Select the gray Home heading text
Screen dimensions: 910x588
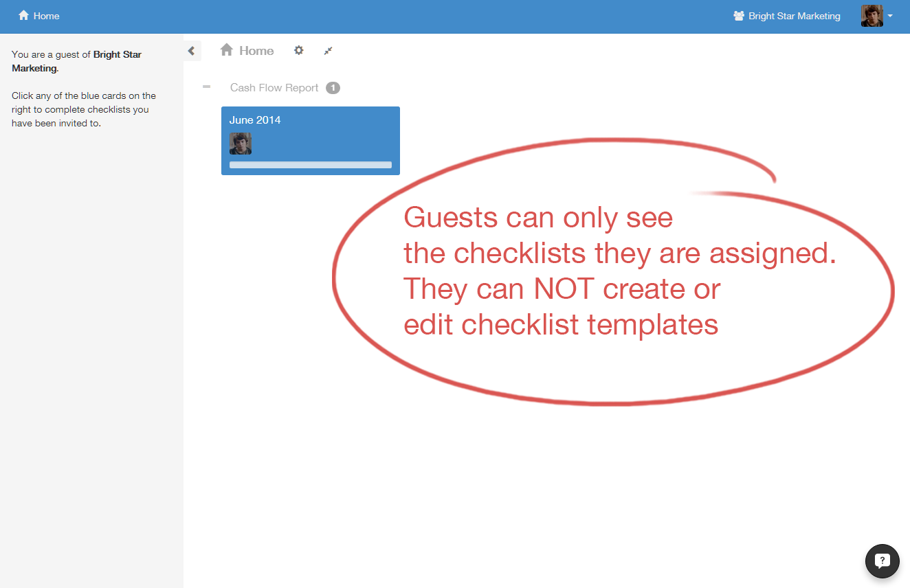coord(256,51)
